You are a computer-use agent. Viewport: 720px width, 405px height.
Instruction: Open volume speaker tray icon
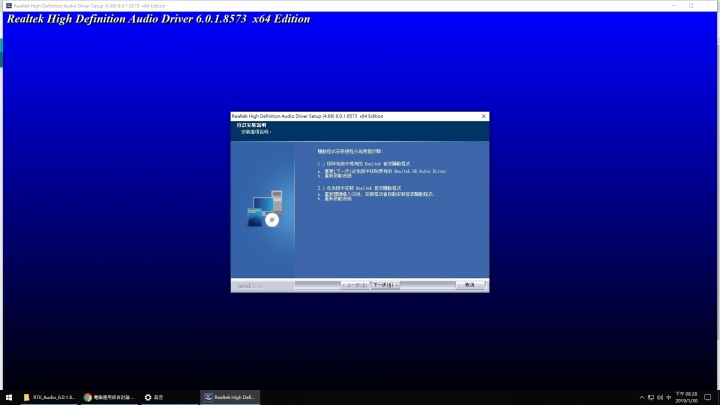[x=660, y=398]
